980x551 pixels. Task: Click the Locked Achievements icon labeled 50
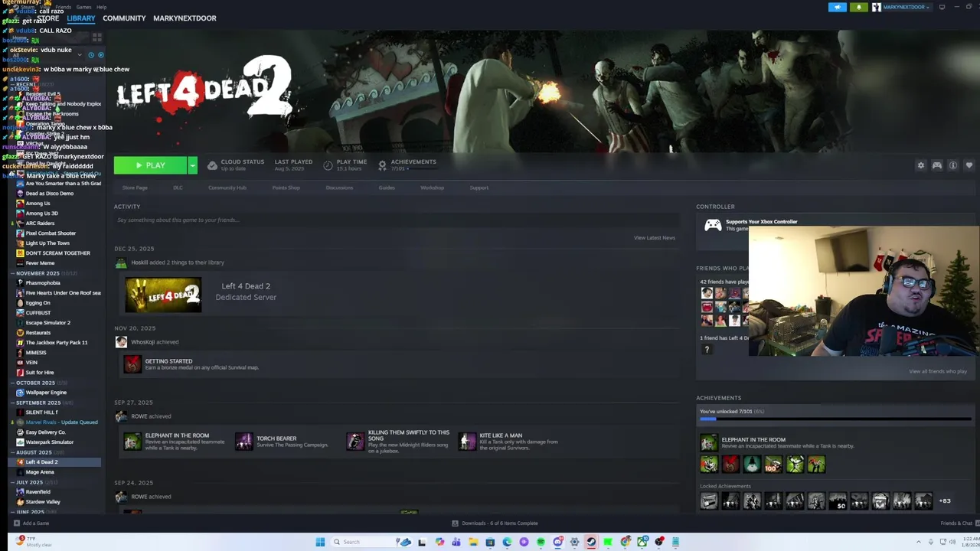tap(838, 501)
